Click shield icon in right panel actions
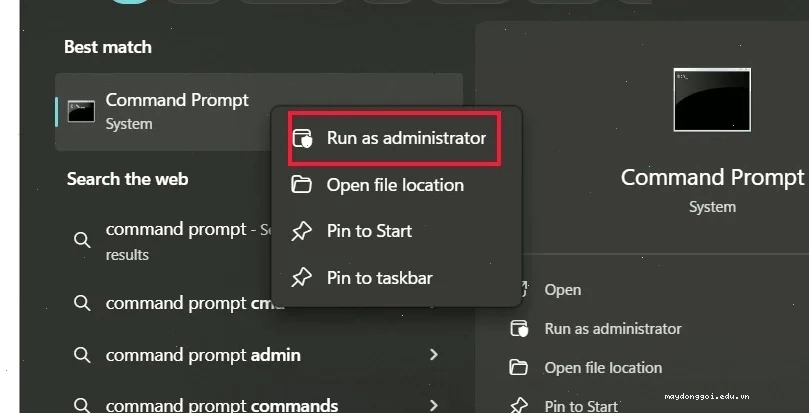Viewport: 809px width, 413px height. [519, 329]
